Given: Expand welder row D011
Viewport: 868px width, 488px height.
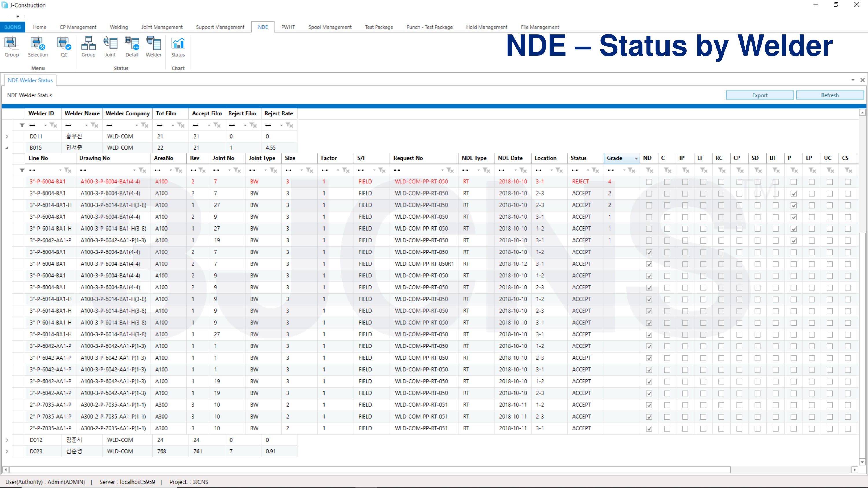Looking at the screenshot, I should 7,137.
